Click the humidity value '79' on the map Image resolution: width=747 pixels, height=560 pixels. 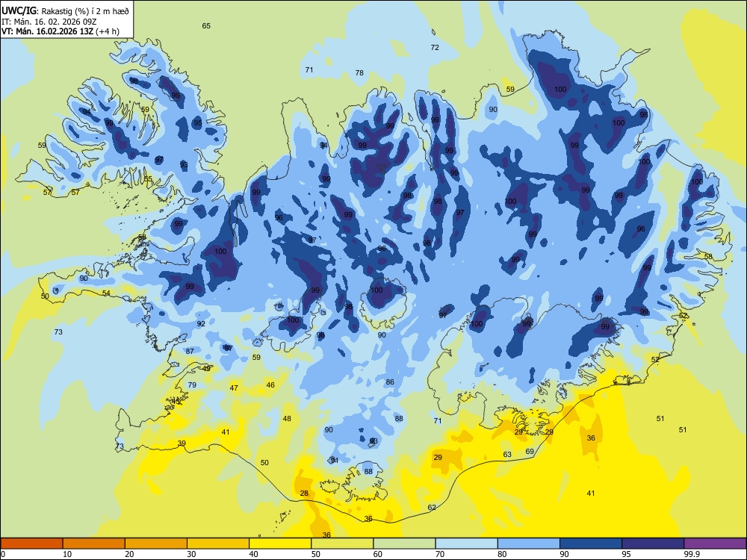coord(192,385)
